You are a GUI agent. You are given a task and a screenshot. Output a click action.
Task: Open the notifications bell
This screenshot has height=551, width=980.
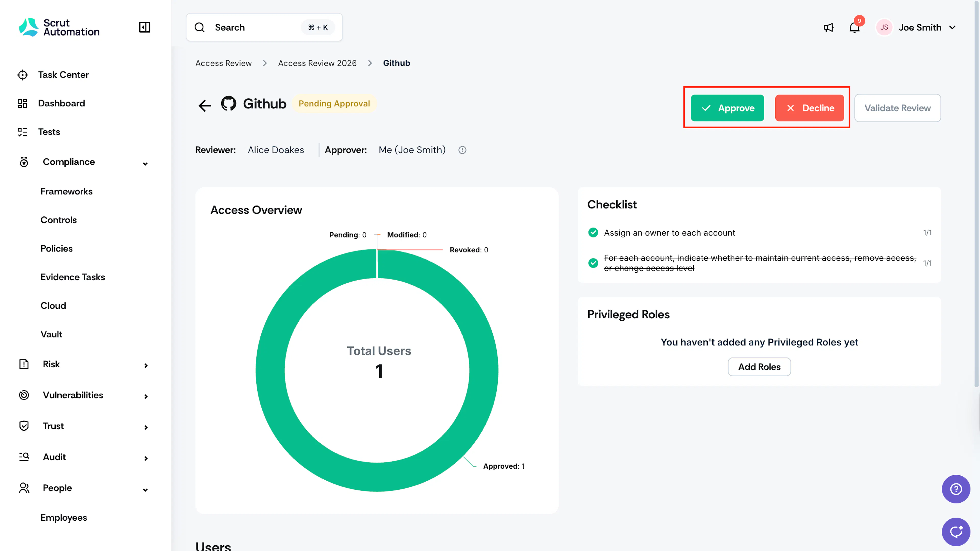[854, 27]
